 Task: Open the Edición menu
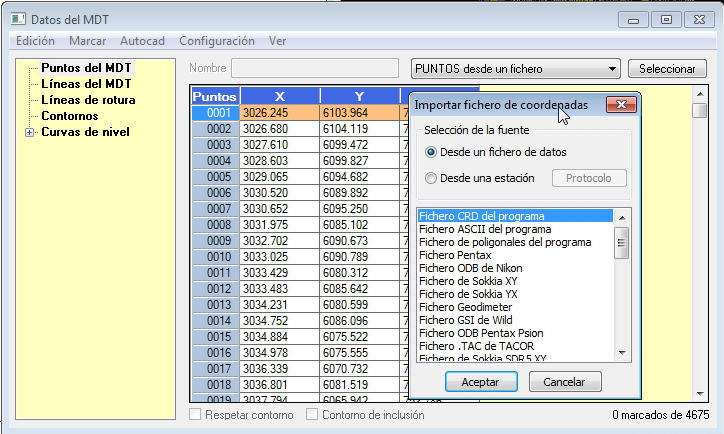(x=35, y=41)
